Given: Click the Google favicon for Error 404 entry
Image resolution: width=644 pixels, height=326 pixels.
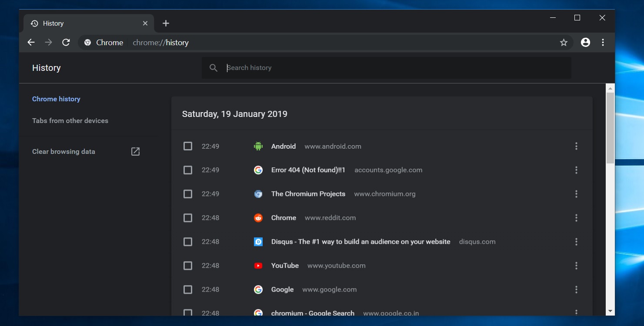Looking at the screenshot, I should click(258, 170).
